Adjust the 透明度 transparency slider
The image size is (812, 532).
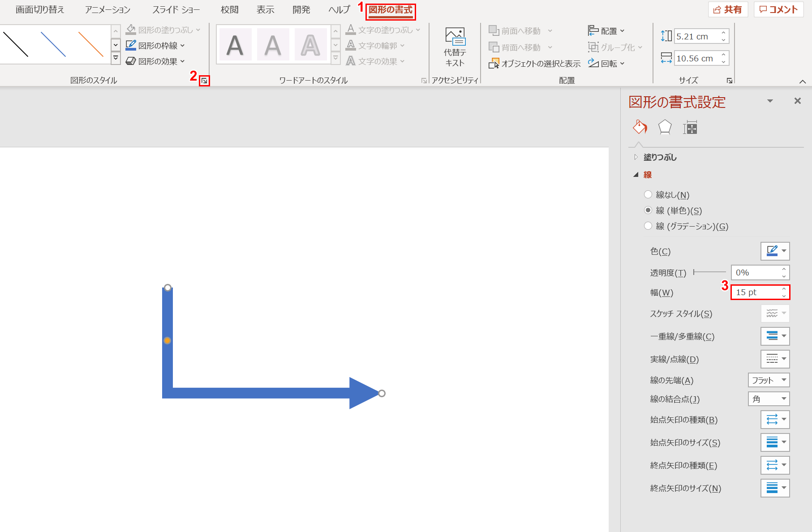709,272
